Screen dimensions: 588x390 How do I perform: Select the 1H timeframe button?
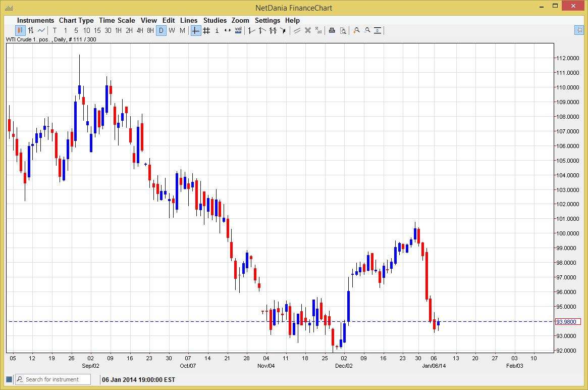point(119,30)
